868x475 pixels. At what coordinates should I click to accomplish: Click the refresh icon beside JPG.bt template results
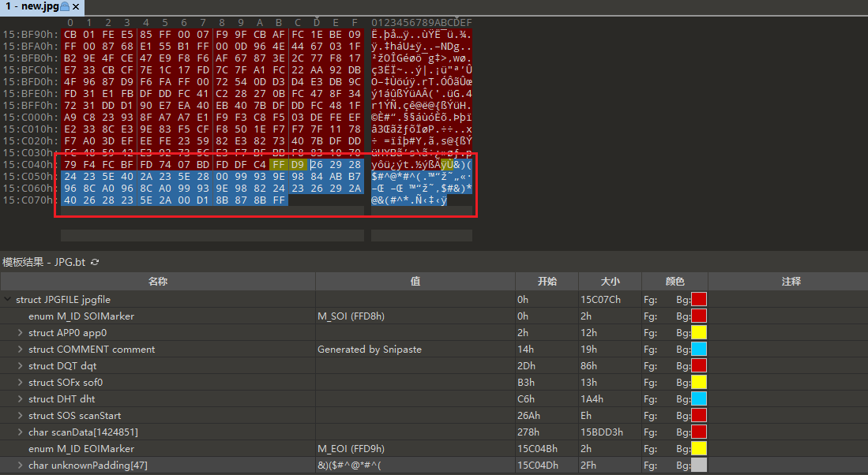pos(96,262)
